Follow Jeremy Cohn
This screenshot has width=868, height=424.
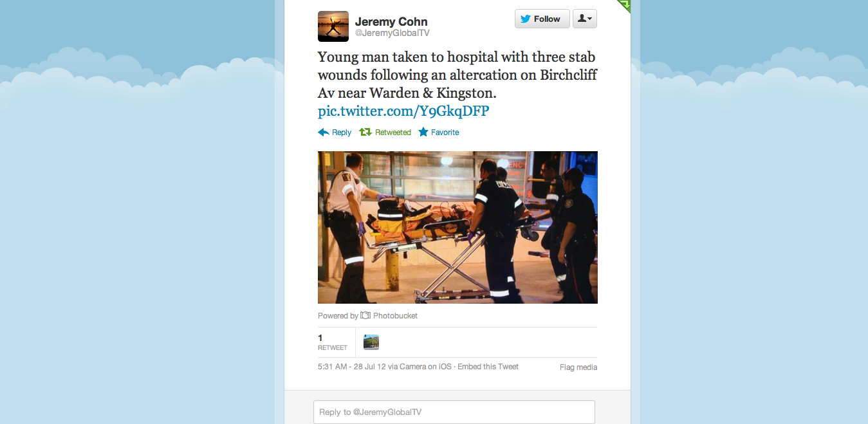point(542,19)
